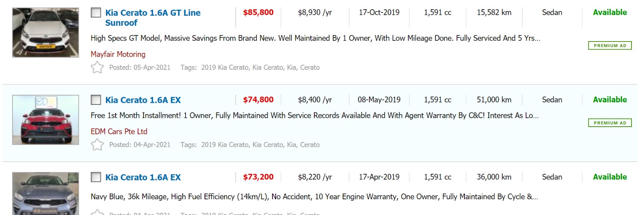View the red Kia Cerato photo thumbnail

click(x=45, y=120)
